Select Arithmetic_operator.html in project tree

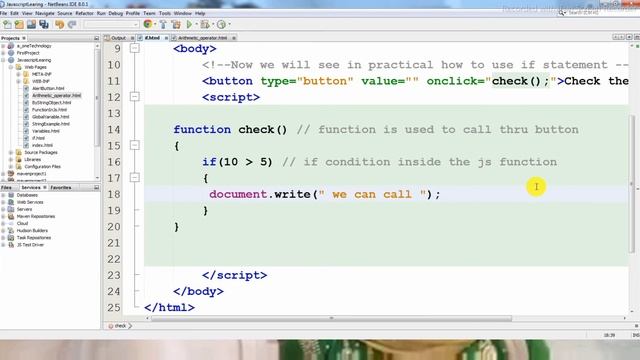[x=57, y=96]
